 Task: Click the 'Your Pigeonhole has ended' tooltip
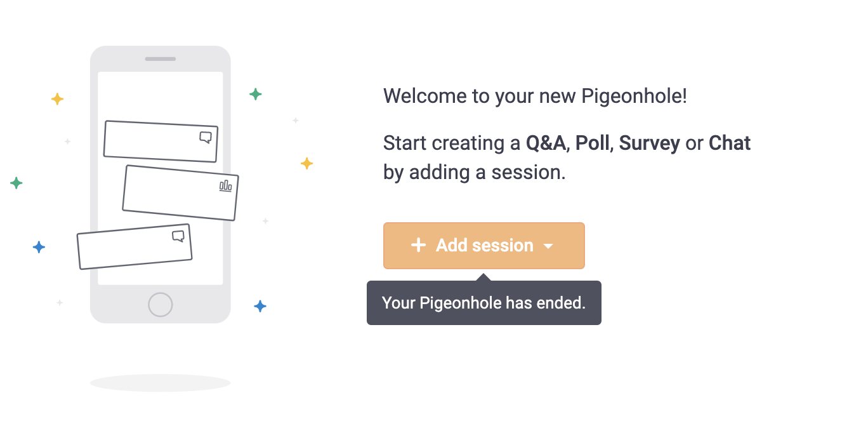483,303
